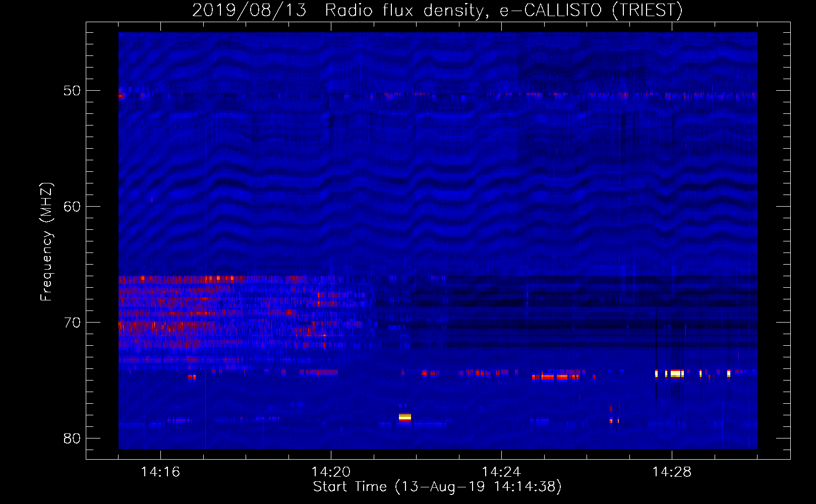Viewport: 816px width, 504px height.
Task: Click the 60 MHz frequency tick label
Action: 72,207
